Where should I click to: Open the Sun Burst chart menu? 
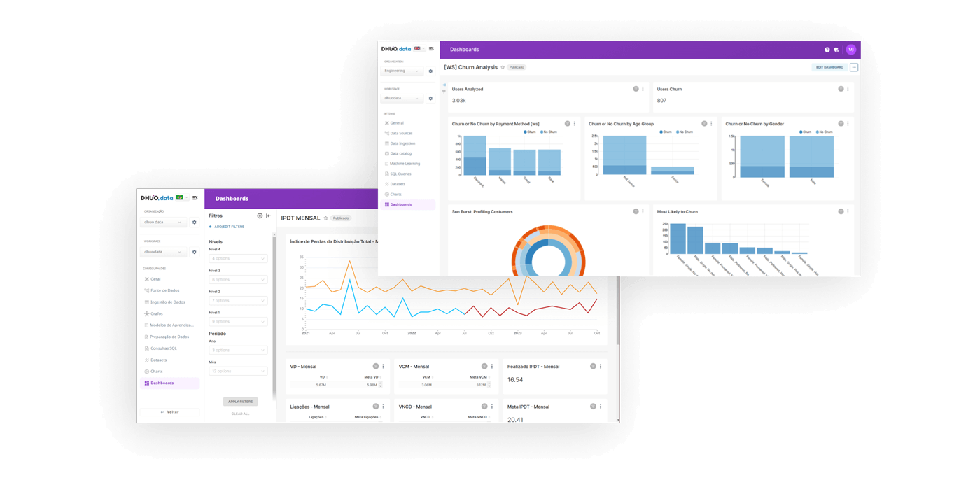pyautogui.click(x=643, y=211)
